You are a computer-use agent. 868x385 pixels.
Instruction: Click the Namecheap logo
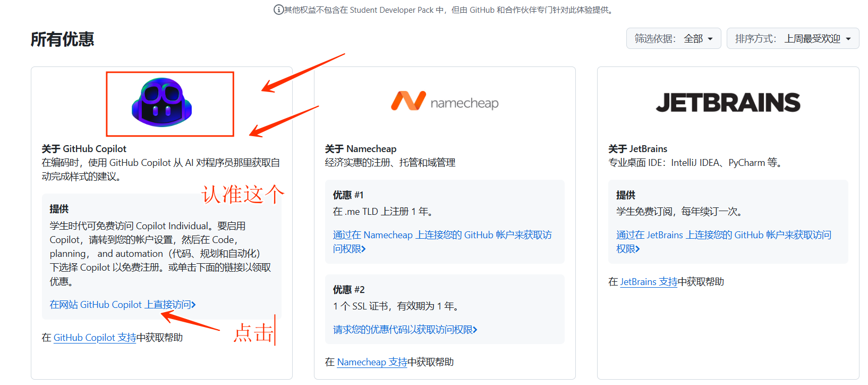point(445,102)
